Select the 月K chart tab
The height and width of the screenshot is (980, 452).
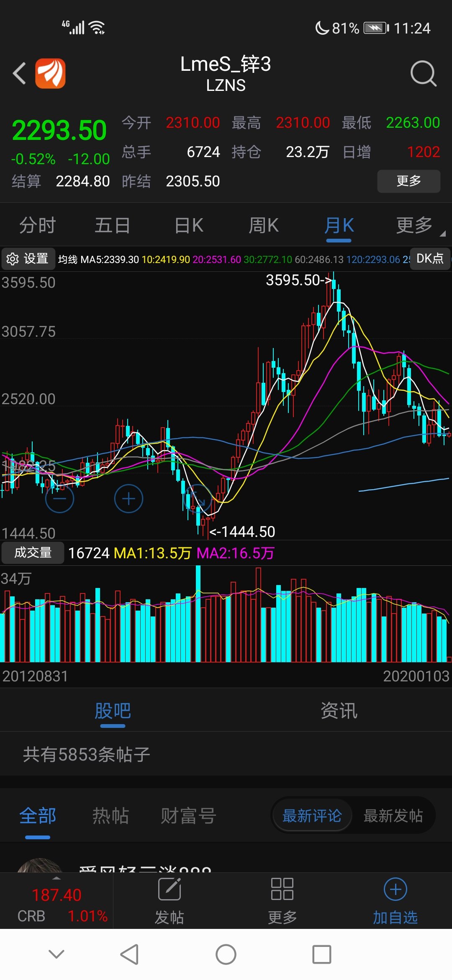(339, 226)
